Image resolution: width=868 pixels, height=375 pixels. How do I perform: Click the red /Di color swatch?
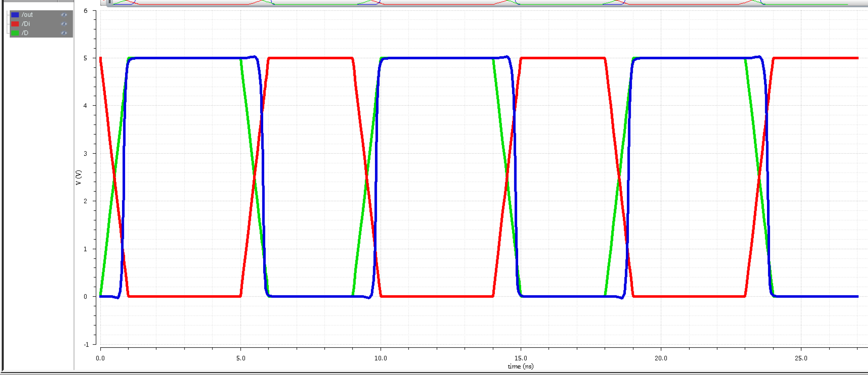click(x=15, y=24)
